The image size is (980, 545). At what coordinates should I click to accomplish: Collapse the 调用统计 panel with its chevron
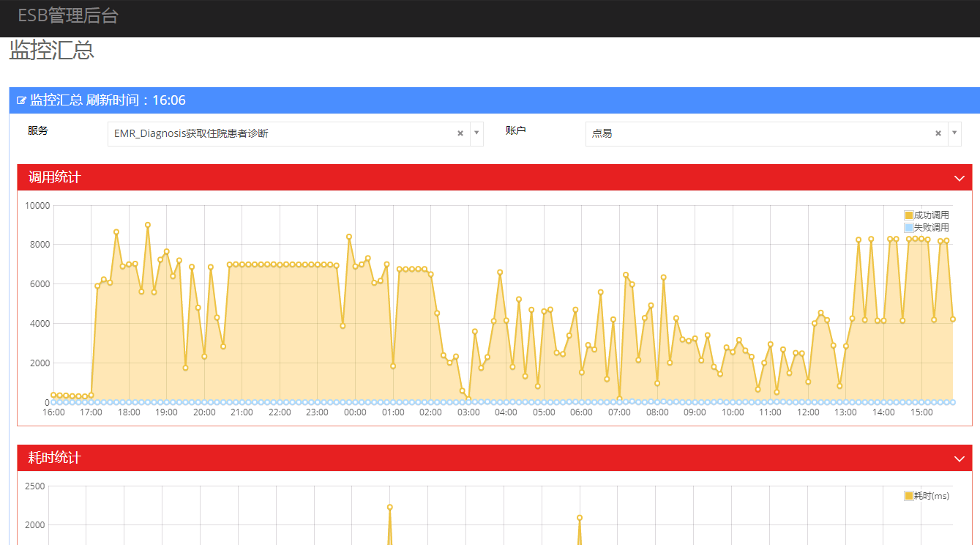click(960, 178)
